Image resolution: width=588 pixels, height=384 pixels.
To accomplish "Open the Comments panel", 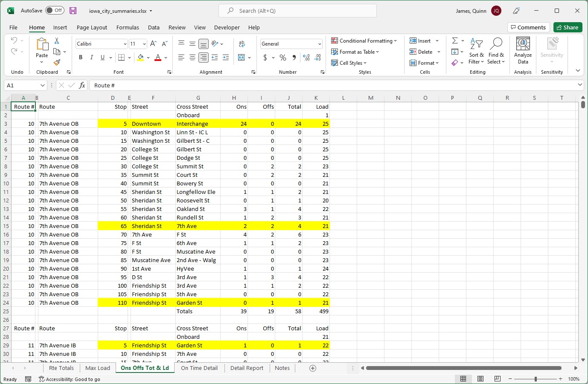I will pyautogui.click(x=528, y=27).
